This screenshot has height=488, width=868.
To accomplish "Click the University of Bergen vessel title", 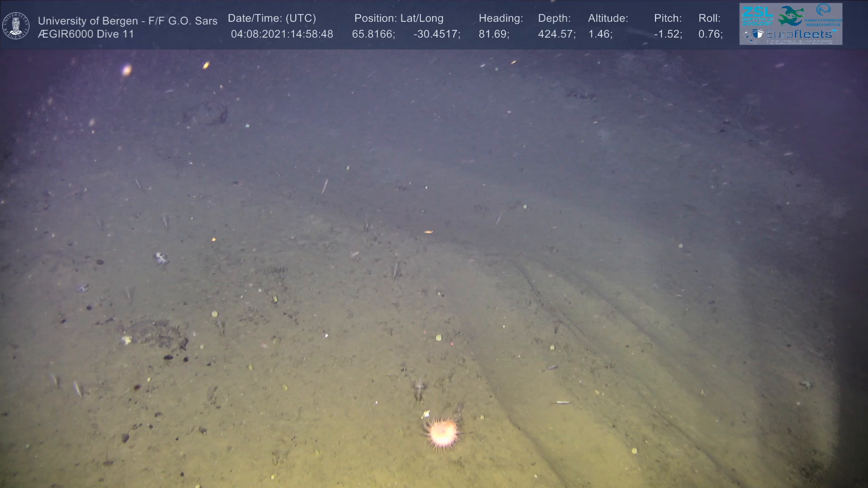I will click(x=127, y=21).
